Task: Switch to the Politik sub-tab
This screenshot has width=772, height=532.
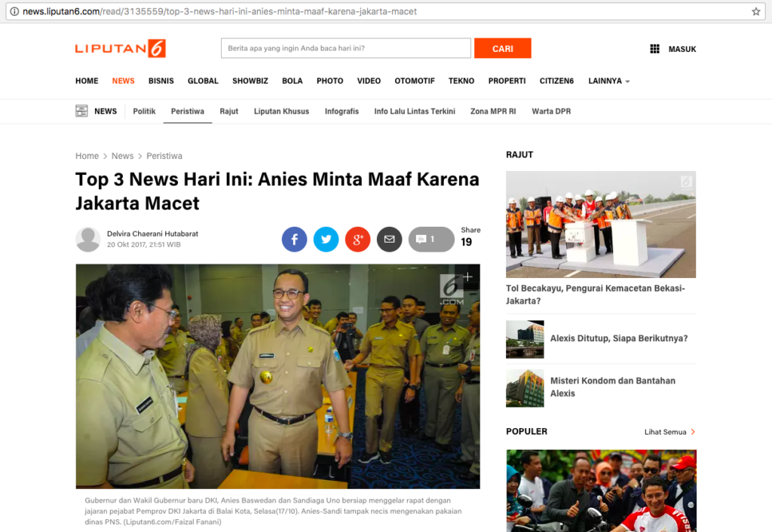Action: [144, 111]
